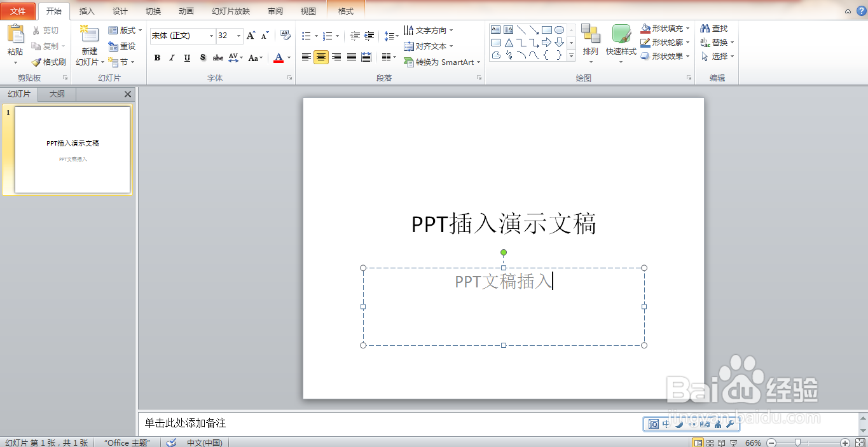The width and height of the screenshot is (868, 447).
Task: Click the zoom out minus button
Action: pyautogui.click(x=771, y=443)
